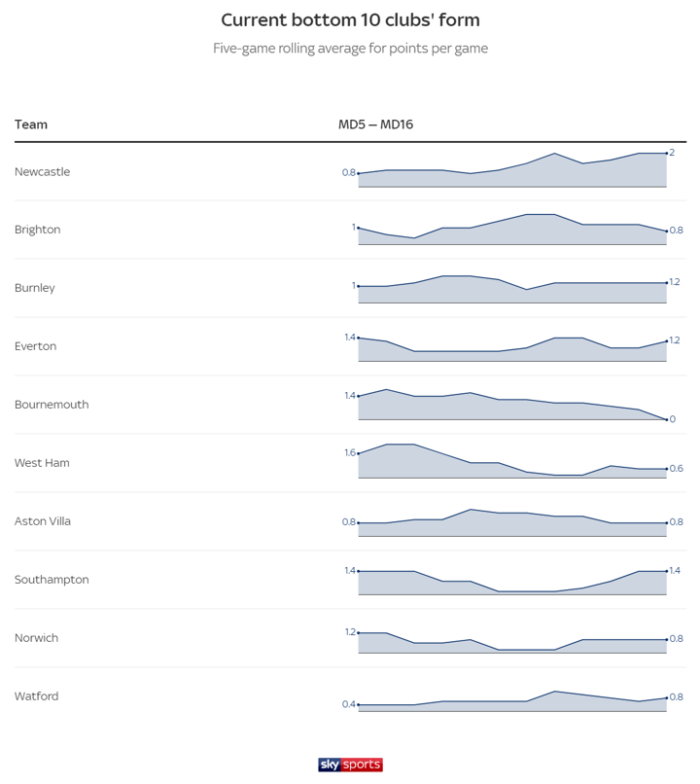Click Bournemouth's final data point at 0
Screen dimensions: 700x784
pos(666,419)
